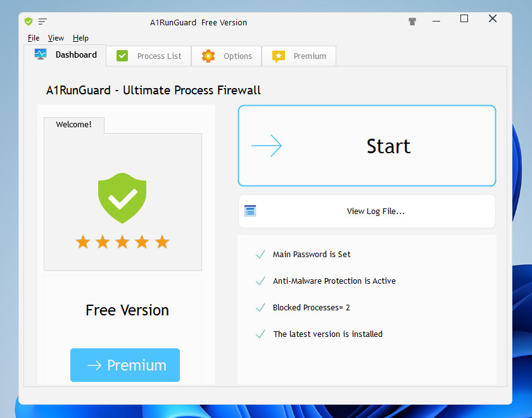Click the large Start button
Viewport: 532px width, 418px height.
[367, 146]
